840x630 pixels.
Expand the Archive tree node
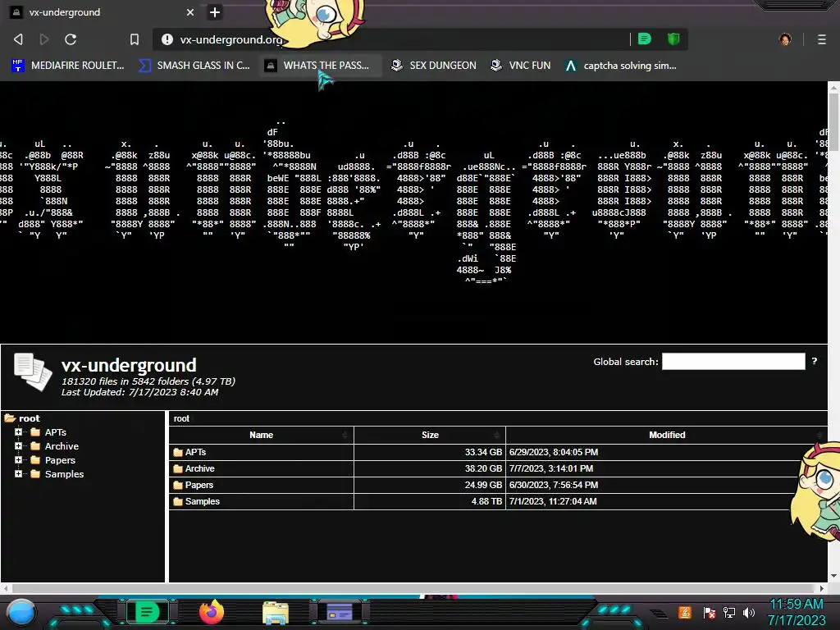coord(18,445)
